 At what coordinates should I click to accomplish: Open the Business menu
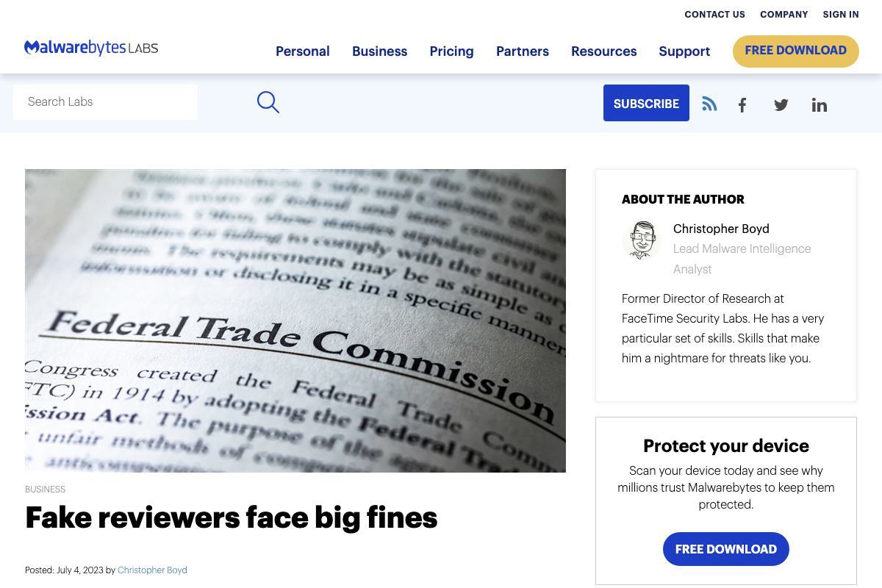tap(379, 51)
